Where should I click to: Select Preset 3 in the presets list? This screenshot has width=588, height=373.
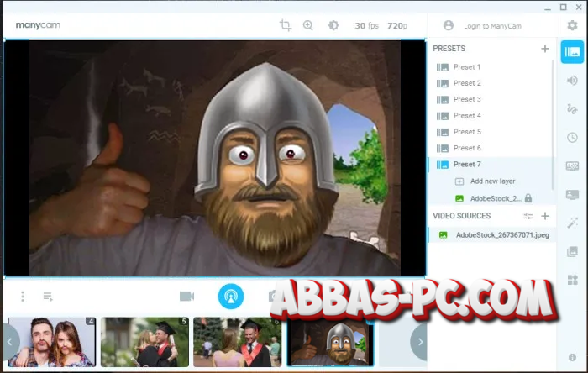(x=467, y=99)
